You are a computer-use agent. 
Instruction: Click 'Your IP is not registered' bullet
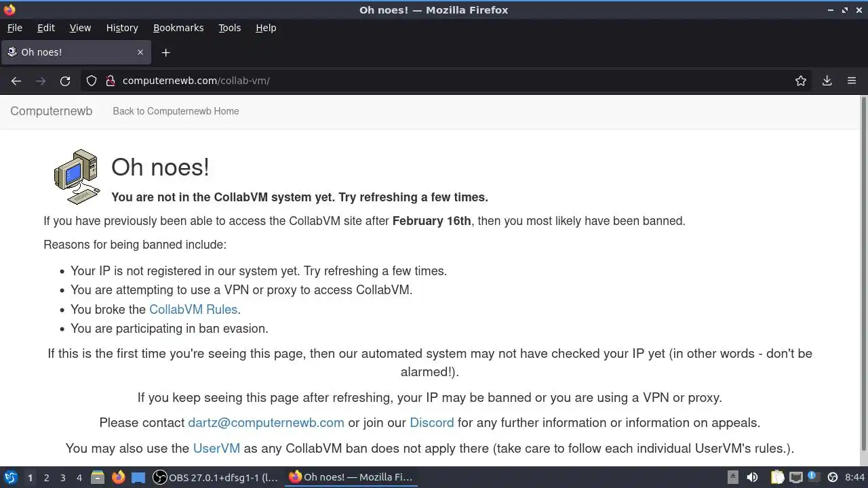258,270
